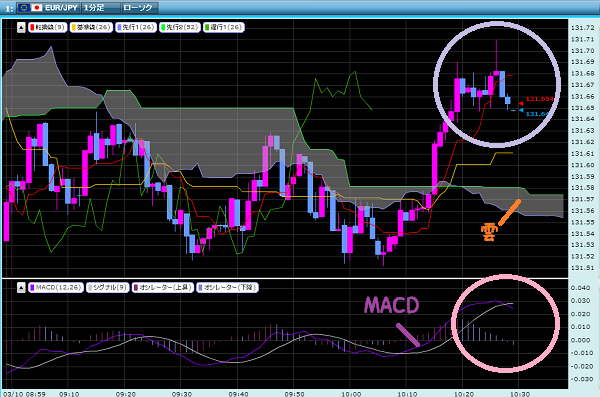Image resolution: width=600 pixels, height=397 pixels.
Task: Collapse the MACD legend with arrow button
Action: coord(21,287)
